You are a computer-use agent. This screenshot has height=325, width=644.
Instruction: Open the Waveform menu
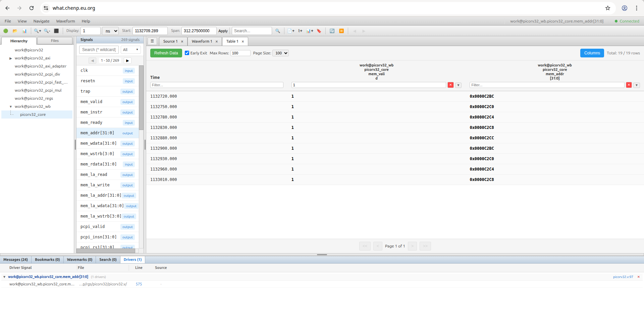65,21
